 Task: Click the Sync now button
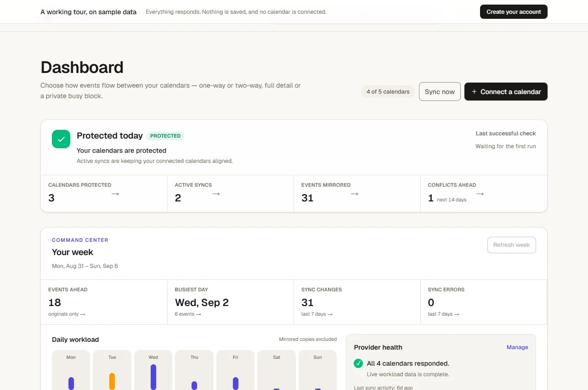pos(440,92)
